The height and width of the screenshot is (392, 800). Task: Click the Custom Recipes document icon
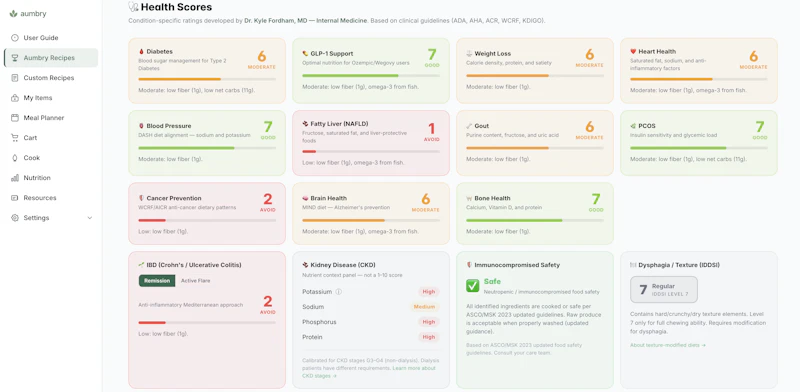point(15,78)
